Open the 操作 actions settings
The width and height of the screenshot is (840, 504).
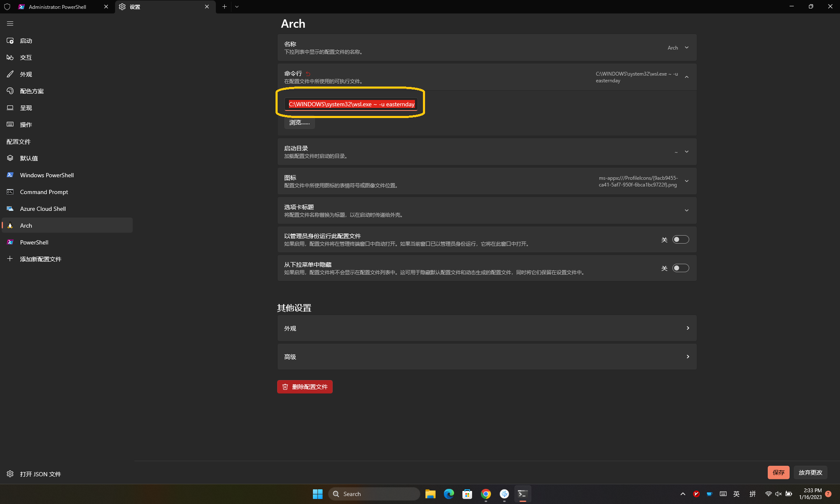pos(67,125)
